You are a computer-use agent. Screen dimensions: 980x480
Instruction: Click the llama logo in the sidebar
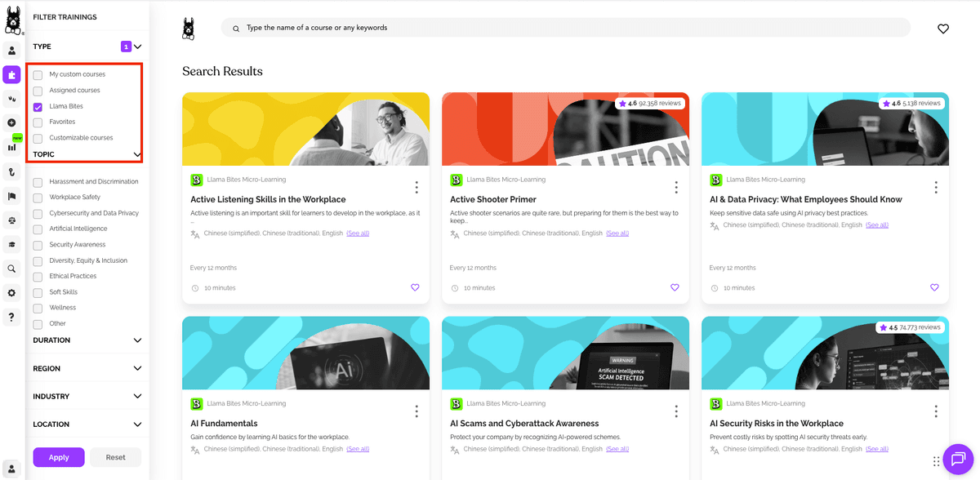(x=12, y=20)
